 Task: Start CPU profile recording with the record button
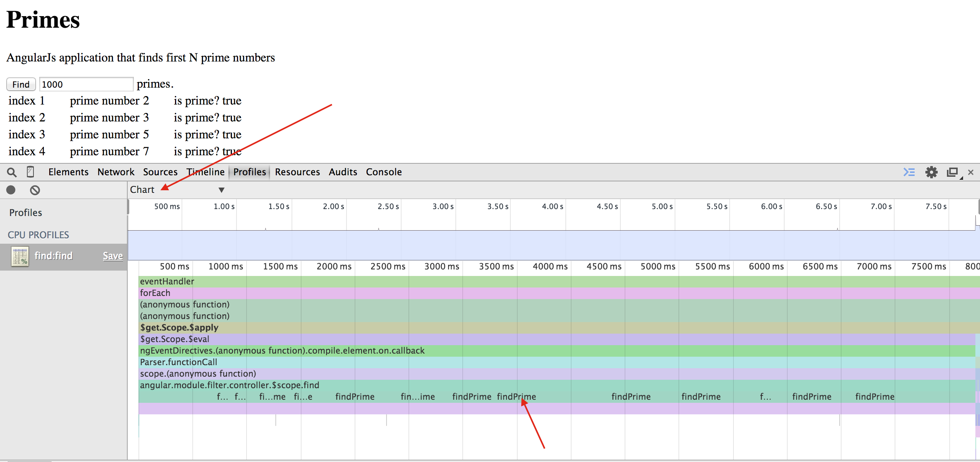point(11,190)
